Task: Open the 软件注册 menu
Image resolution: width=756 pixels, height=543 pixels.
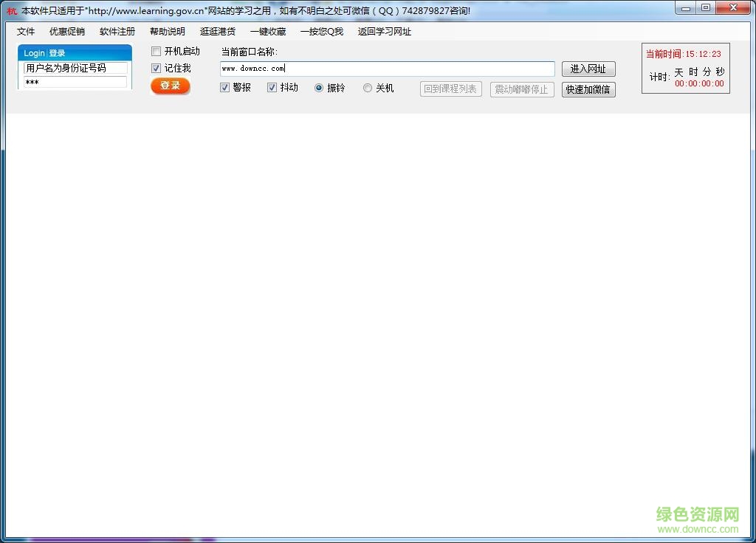Action: (117, 32)
